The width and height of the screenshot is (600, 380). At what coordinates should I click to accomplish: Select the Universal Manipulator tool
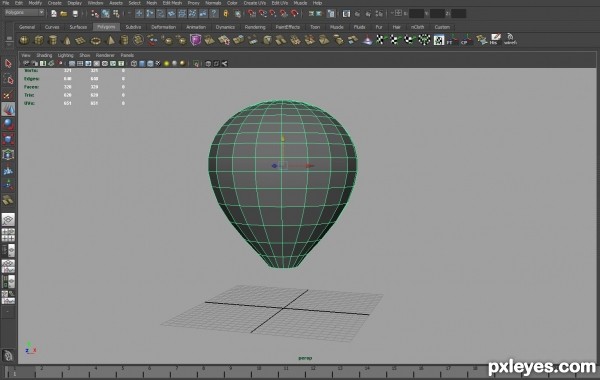coord(8,155)
